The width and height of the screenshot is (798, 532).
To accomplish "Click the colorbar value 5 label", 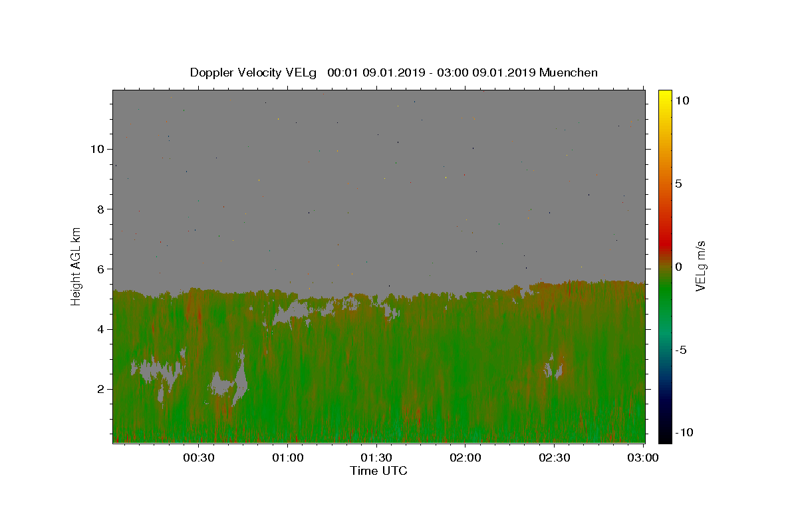I will tap(678, 184).
